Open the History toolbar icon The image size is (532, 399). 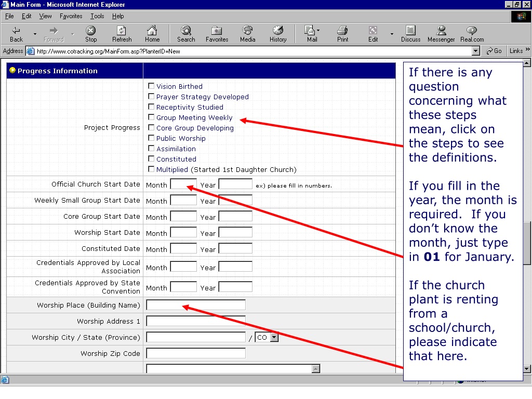[x=278, y=31]
